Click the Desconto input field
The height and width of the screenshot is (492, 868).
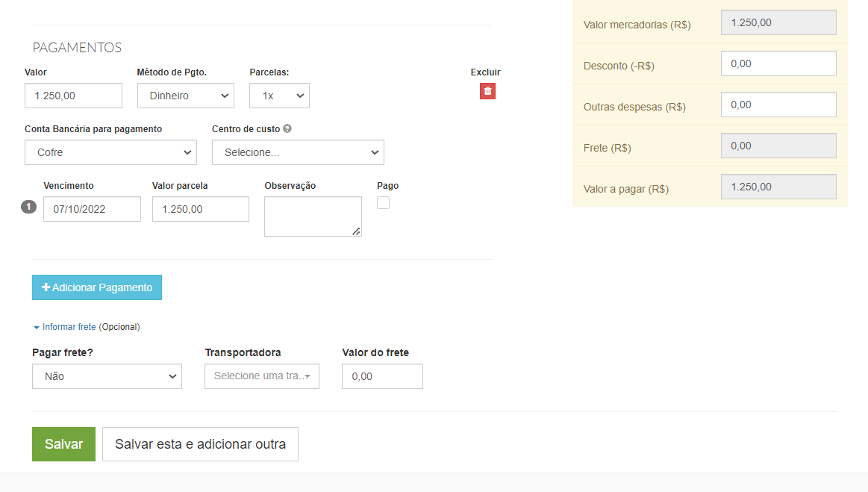[778, 63]
